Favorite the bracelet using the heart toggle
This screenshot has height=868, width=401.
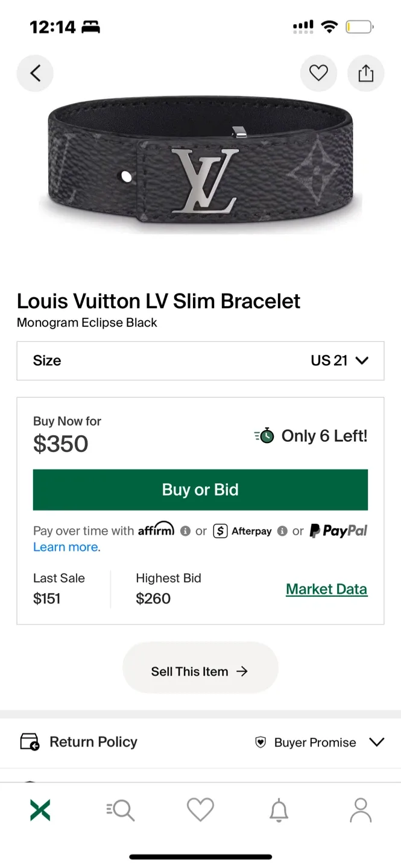[318, 72]
